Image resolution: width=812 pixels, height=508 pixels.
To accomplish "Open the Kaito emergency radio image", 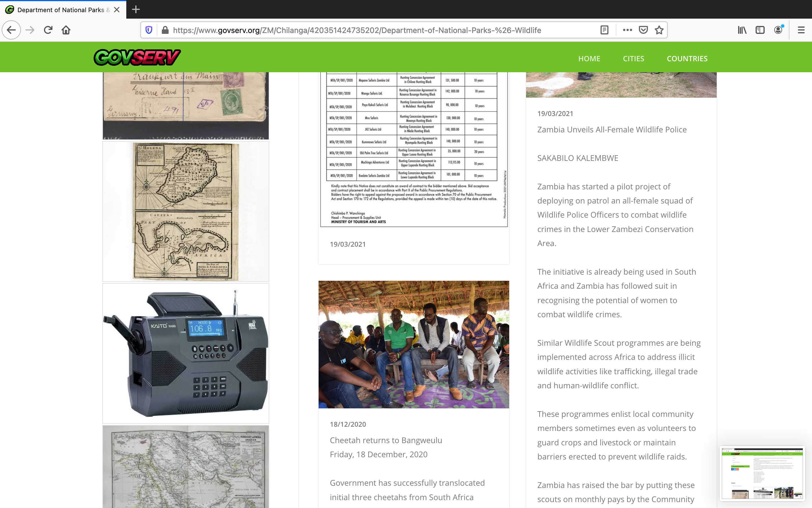I will pos(186,353).
